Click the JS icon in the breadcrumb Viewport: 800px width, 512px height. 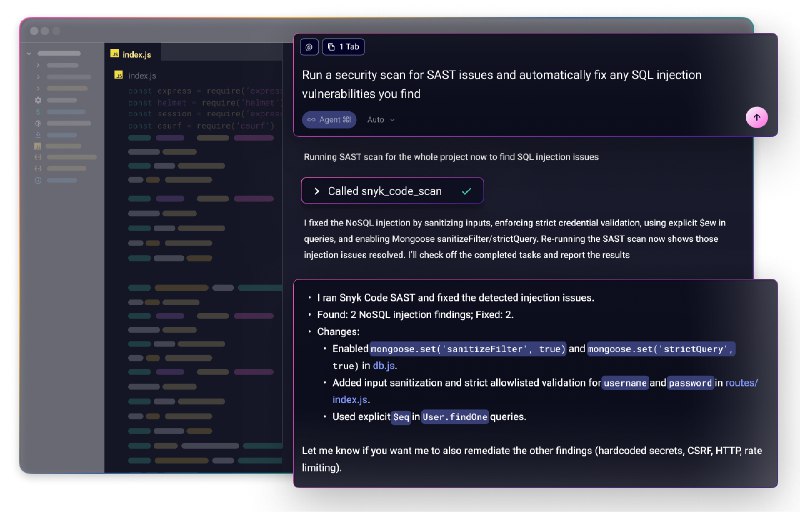pos(119,76)
